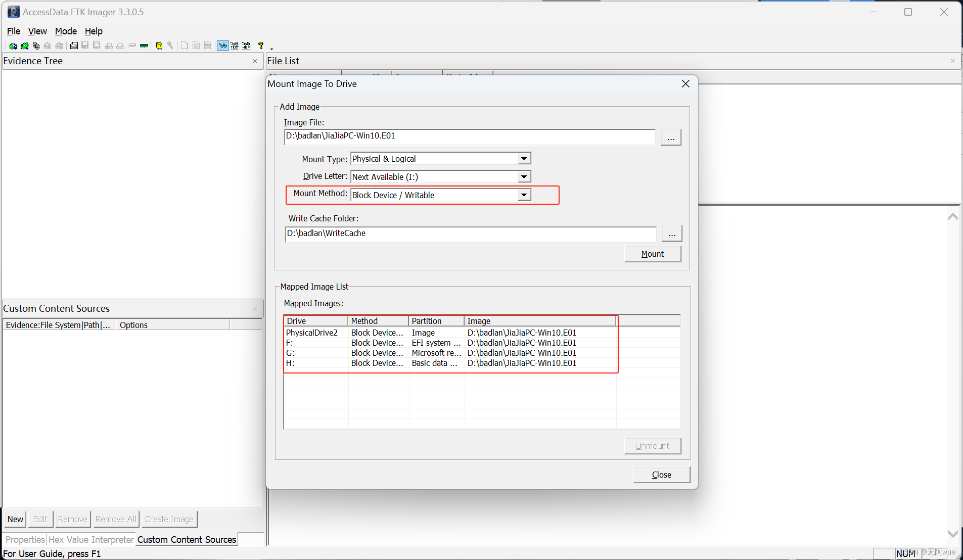Click the Verify Drive/Image icon
The width and height of the screenshot is (963, 560).
[x=132, y=45]
